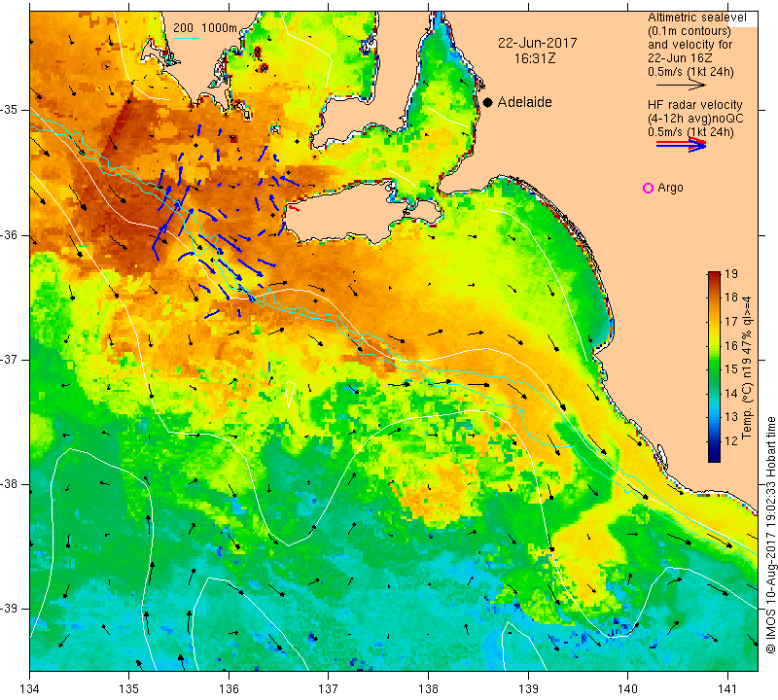The image size is (778, 700).
Task: Click the 16:31Z time label
Action: pyautogui.click(x=535, y=58)
